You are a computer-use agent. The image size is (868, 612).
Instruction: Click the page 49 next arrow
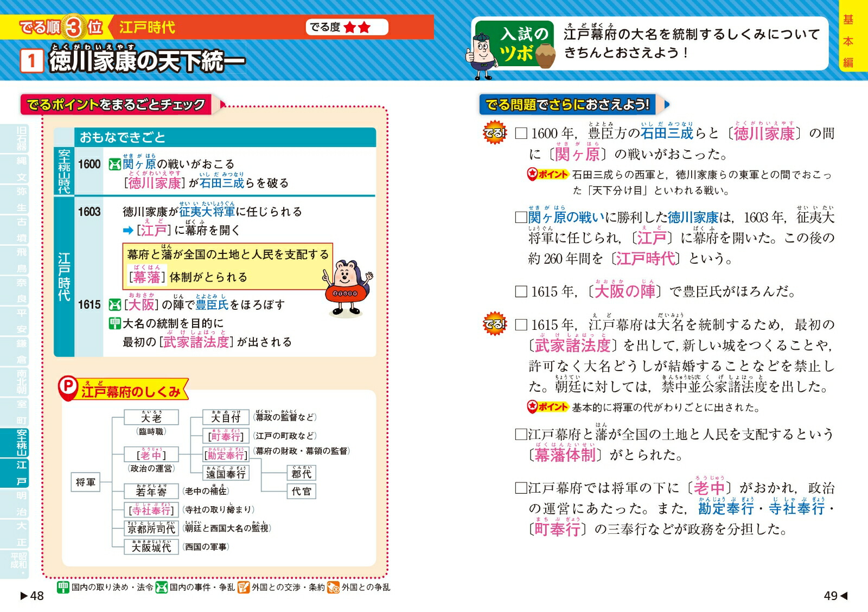tap(844, 596)
